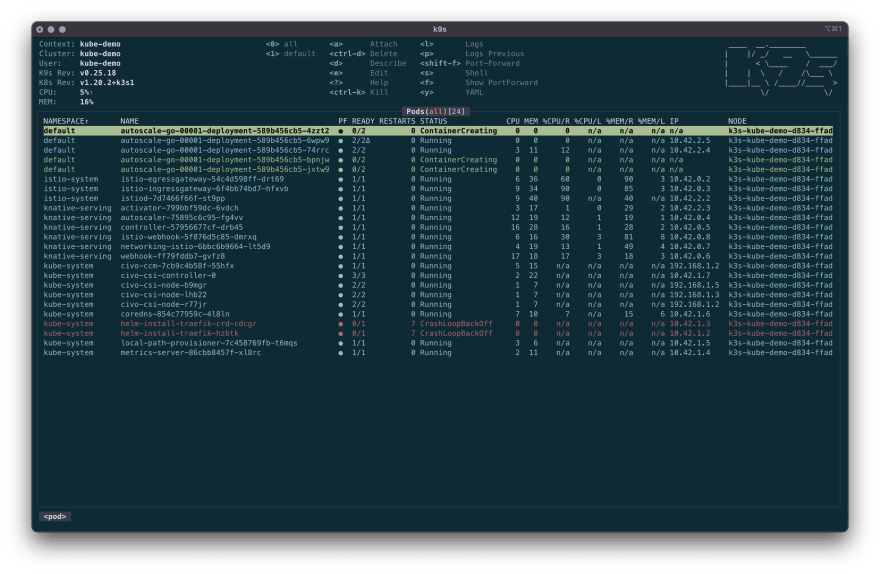The width and height of the screenshot is (880, 574).
Task: Click the IP 192.168.1.5 cell
Action: (694, 285)
